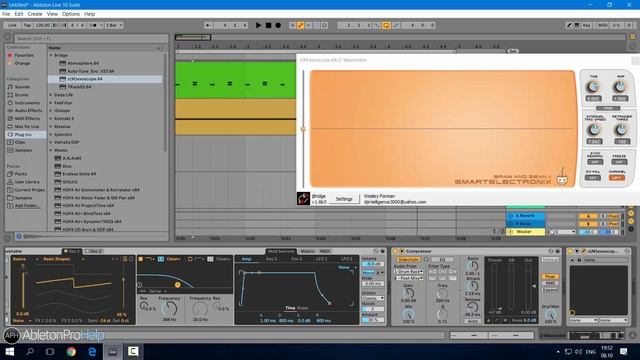
Task: Toggle the orange Automation Arm button
Action: pyautogui.click(x=300, y=25)
